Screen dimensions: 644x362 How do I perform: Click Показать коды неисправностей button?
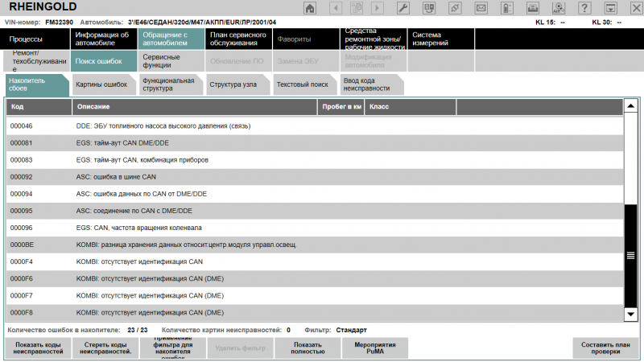pyautogui.click(x=38, y=348)
